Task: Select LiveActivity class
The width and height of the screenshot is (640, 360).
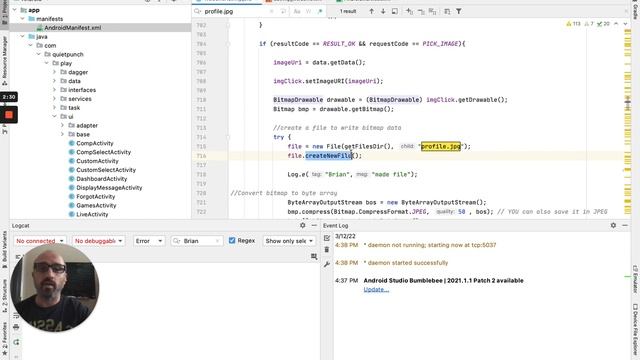Action: [92, 214]
